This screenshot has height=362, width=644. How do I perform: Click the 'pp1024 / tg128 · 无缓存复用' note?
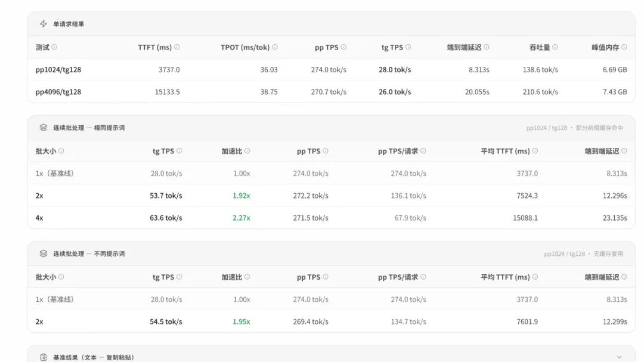click(x=584, y=254)
